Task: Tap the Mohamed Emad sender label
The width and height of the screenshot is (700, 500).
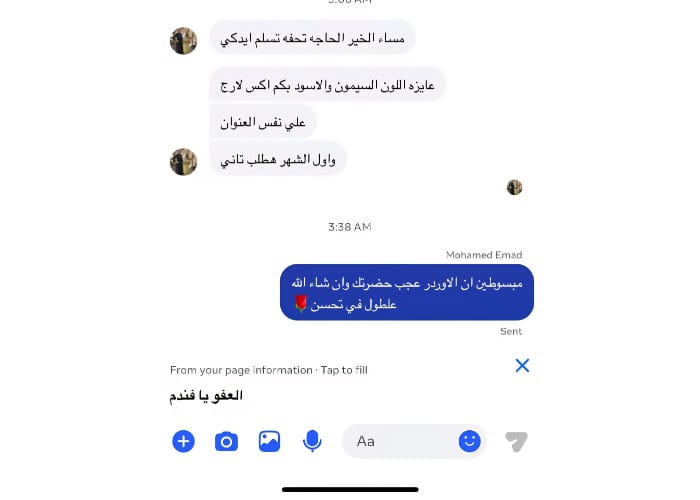Action: click(484, 255)
